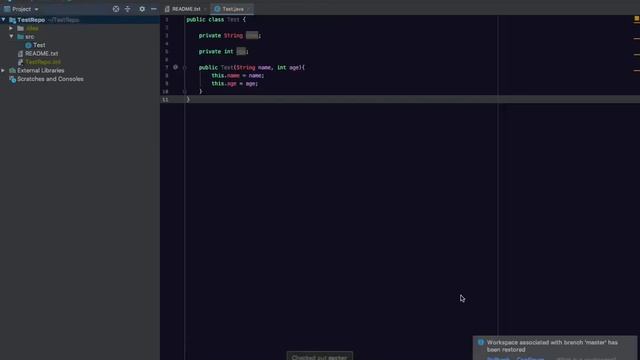Click line number 11 in the gutter
640x360 pixels.
pyautogui.click(x=165, y=100)
